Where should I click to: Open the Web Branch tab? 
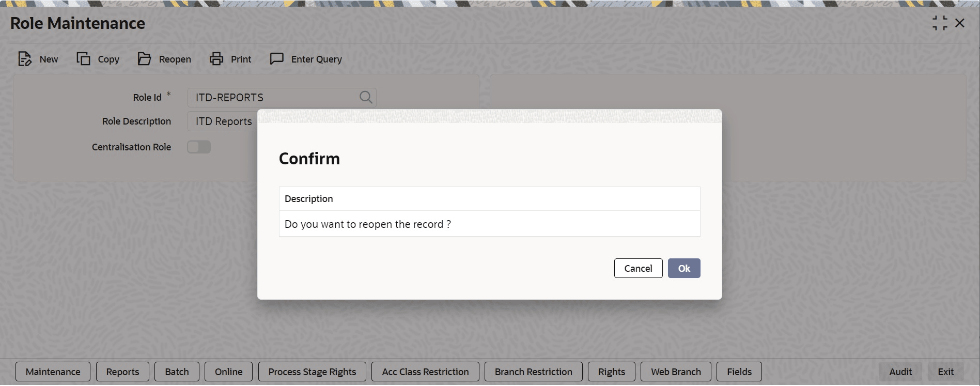click(x=675, y=372)
